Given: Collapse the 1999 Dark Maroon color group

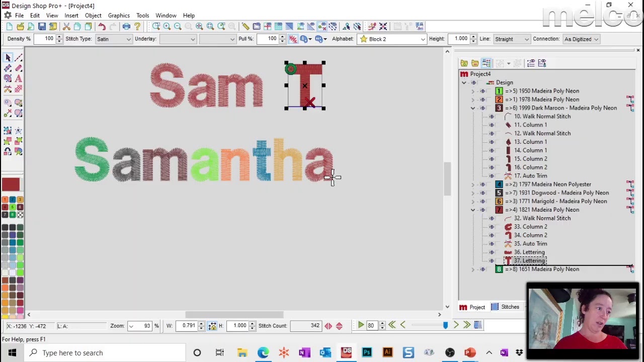Looking at the screenshot, I should click(x=473, y=108).
